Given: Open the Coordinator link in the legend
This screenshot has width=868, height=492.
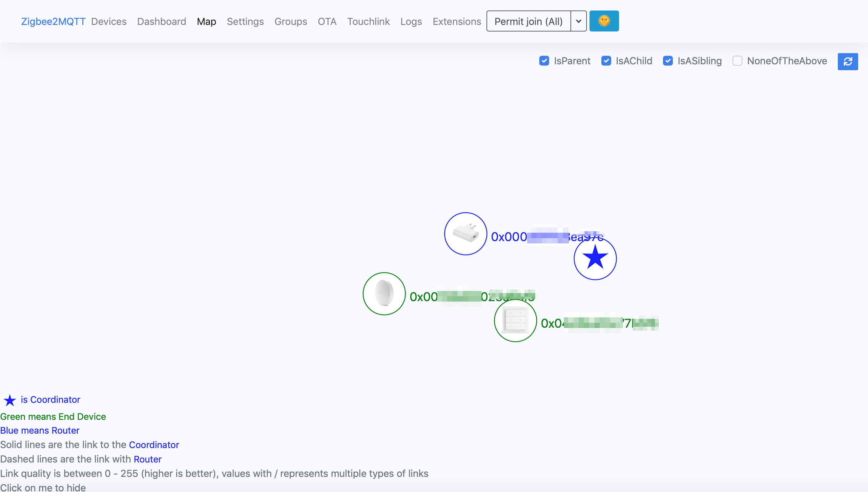Looking at the screenshot, I should pos(154,445).
